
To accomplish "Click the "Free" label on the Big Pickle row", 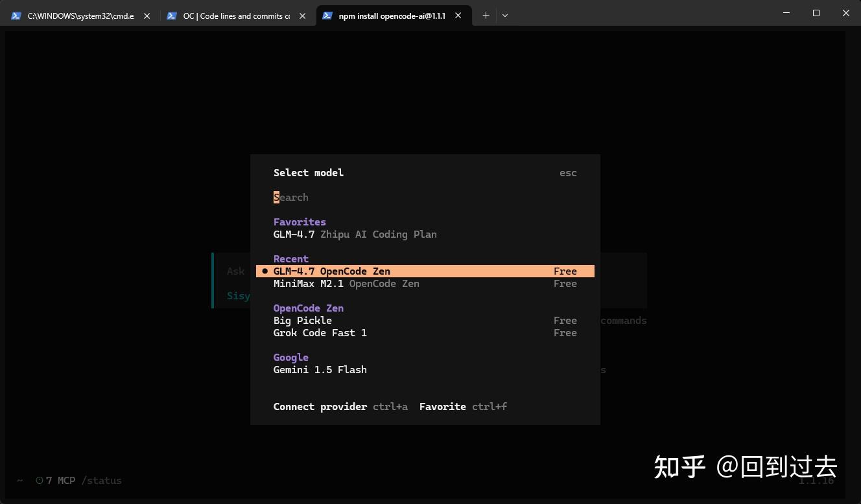I will (x=565, y=321).
